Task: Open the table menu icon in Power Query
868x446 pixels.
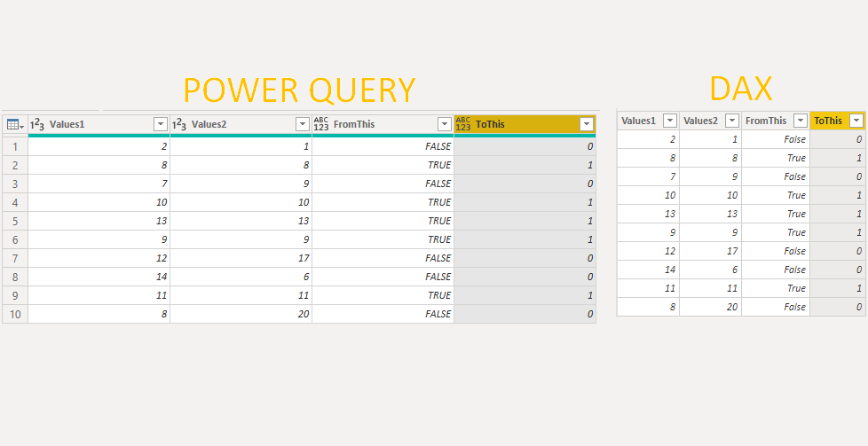Action: (x=15, y=124)
